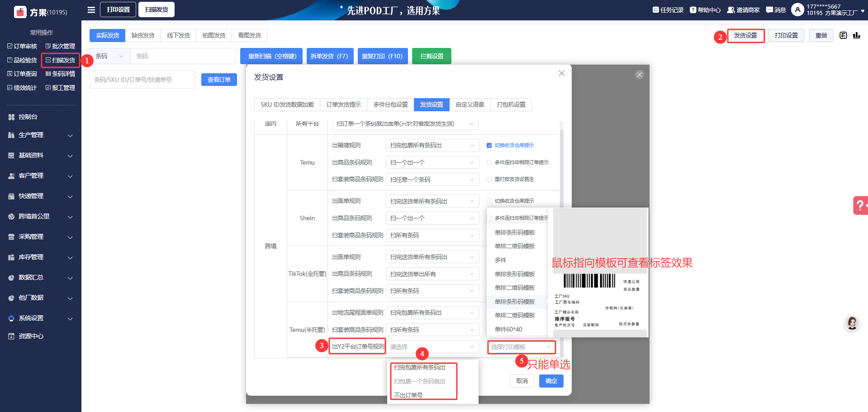Click the 确定 confirm button

551,381
